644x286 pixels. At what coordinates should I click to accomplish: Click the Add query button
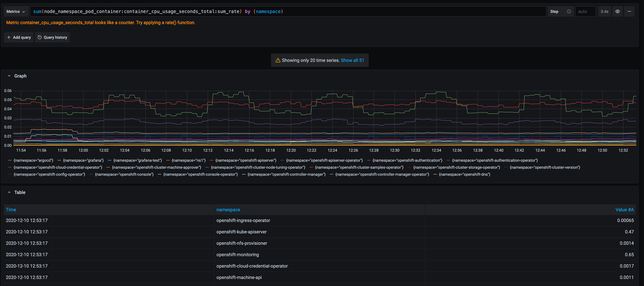pos(19,37)
